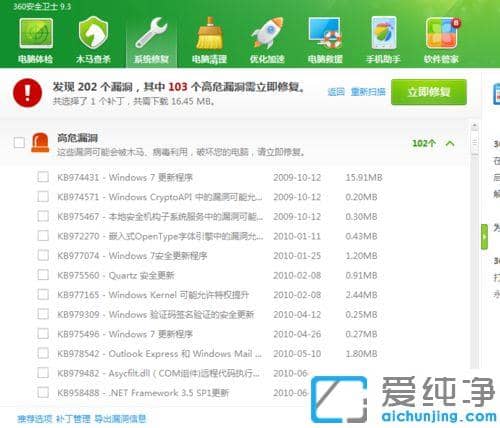Open the 电脑清理 broom icon
This screenshot has width=500, height=428.
(x=209, y=41)
